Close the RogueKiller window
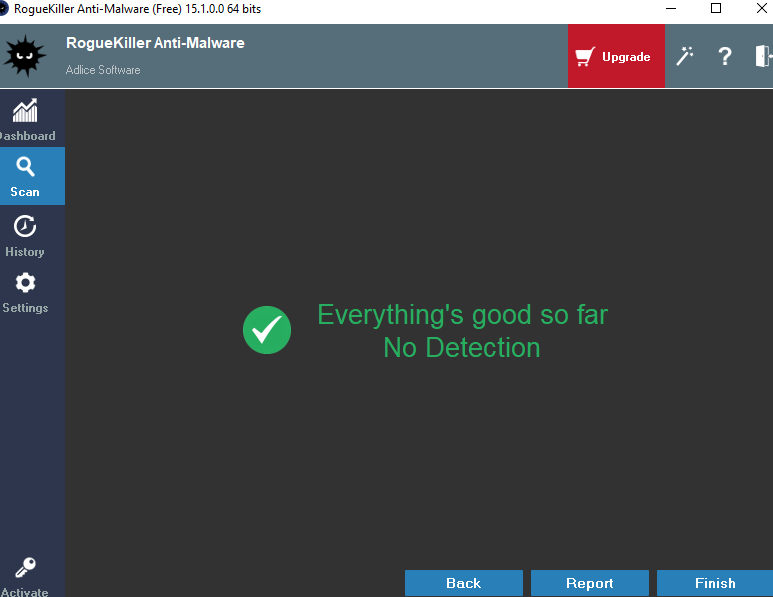The height and width of the screenshot is (597, 773). click(x=762, y=8)
